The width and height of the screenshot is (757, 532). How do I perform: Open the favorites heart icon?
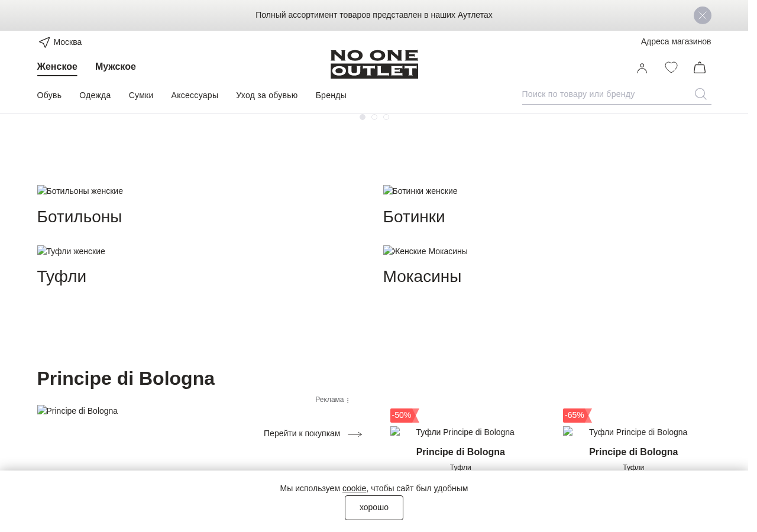671,67
